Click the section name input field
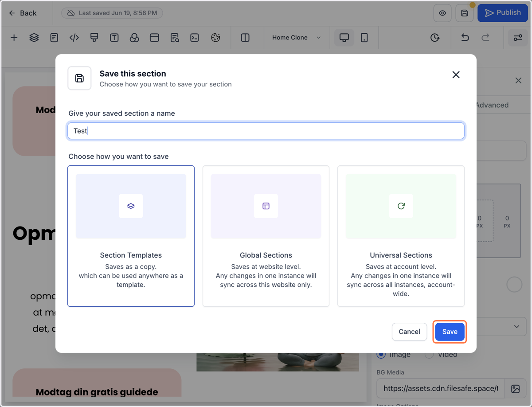The image size is (532, 407). pyautogui.click(x=266, y=131)
